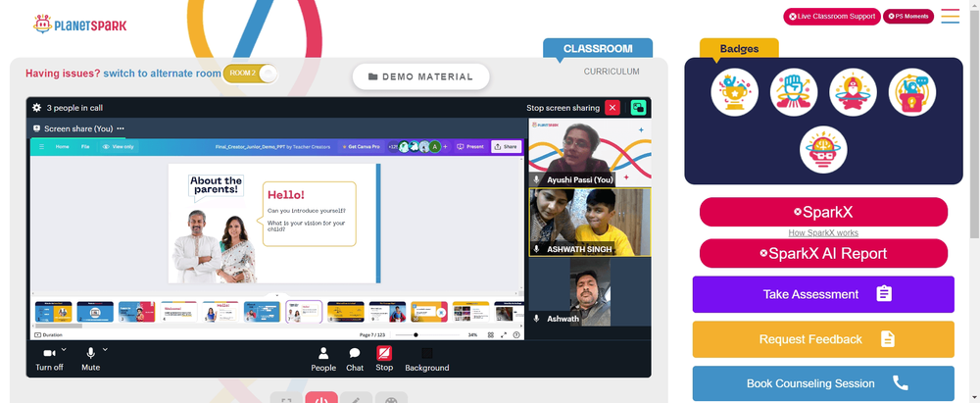Screen dimensions: 980x403
Task: Click Ayushi Passi video tile
Action: click(589, 153)
